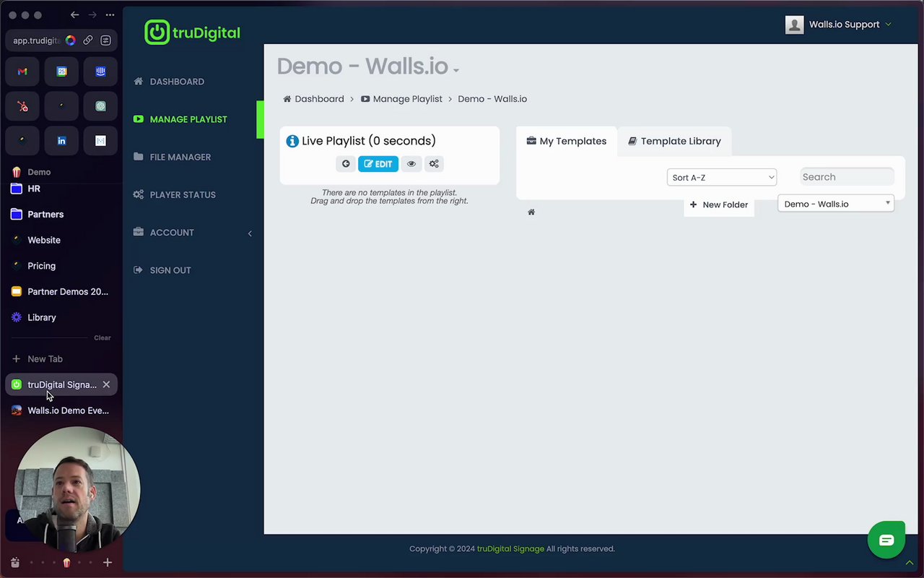Click the browser back arrow
This screenshot has width=924, height=578.
[x=74, y=15]
